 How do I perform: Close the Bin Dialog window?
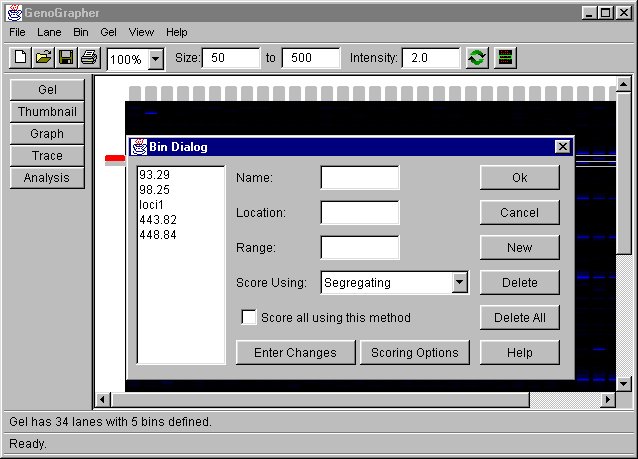(x=562, y=147)
